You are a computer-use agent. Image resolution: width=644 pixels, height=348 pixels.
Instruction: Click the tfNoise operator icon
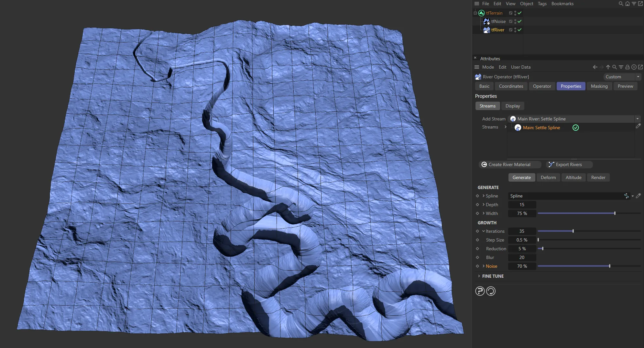487,21
